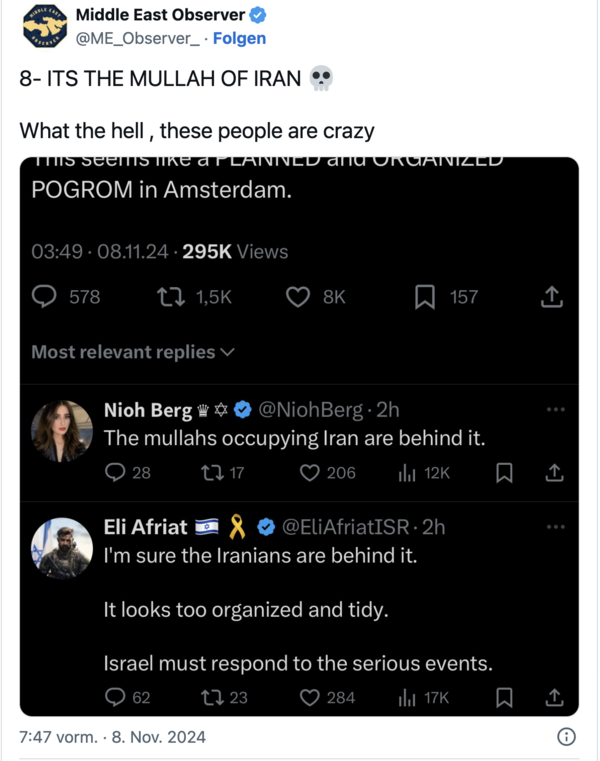Like the post with 8K hearts
This screenshot has width=600, height=761.
(298, 297)
